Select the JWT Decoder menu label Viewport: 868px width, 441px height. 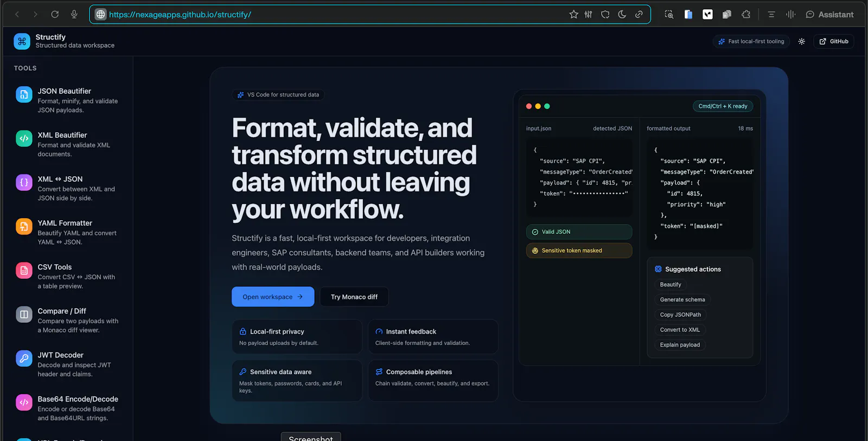coord(60,355)
